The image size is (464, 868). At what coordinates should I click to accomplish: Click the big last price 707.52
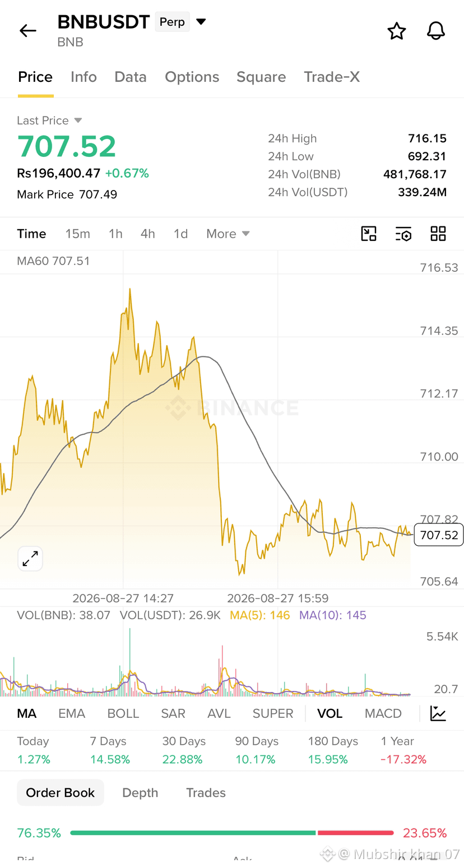[x=67, y=146]
